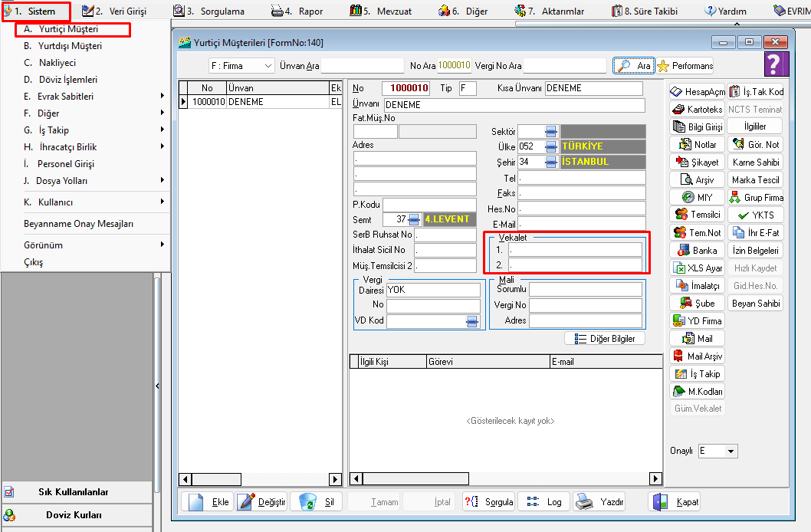Open the 4. Rapor menu
This screenshot has width=811, height=532.
[297, 11]
